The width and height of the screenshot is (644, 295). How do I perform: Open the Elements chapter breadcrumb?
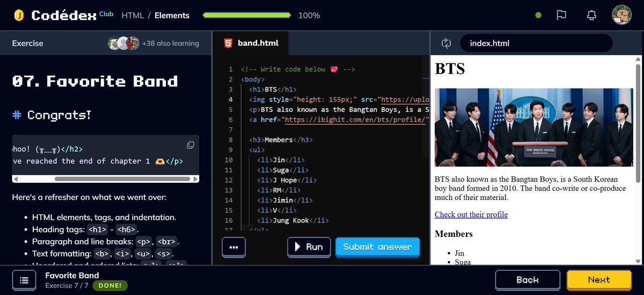(172, 16)
